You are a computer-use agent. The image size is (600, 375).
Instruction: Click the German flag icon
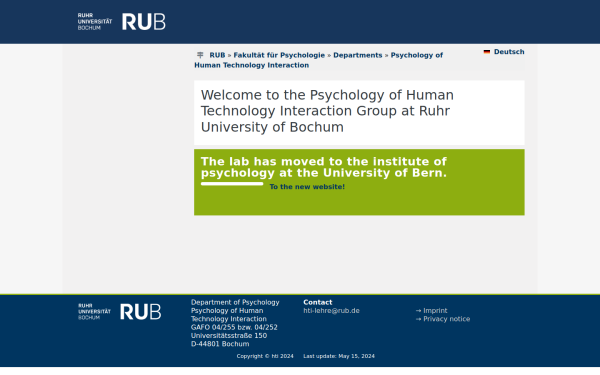[x=487, y=52]
